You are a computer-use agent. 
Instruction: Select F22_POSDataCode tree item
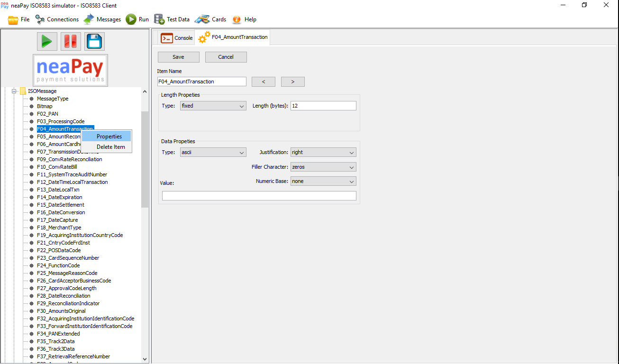pyautogui.click(x=59, y=250)
